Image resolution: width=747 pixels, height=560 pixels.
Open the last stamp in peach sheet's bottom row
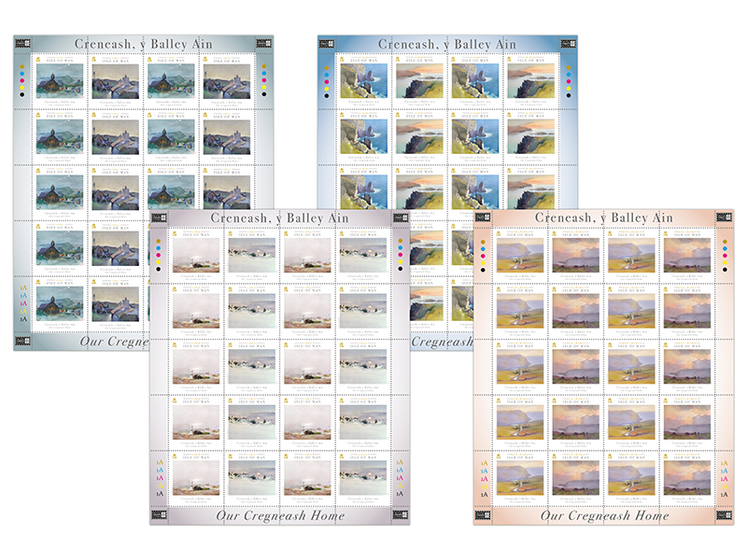687,478
